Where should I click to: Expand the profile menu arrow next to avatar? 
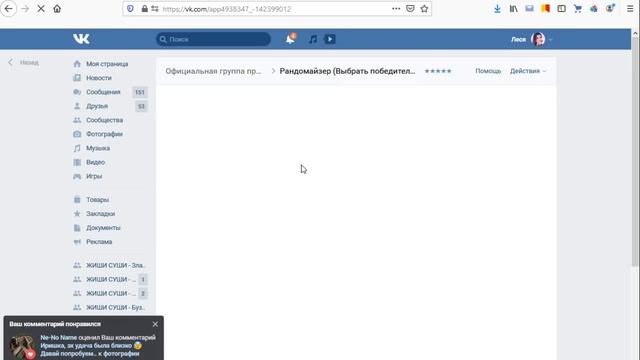point(550,40)
